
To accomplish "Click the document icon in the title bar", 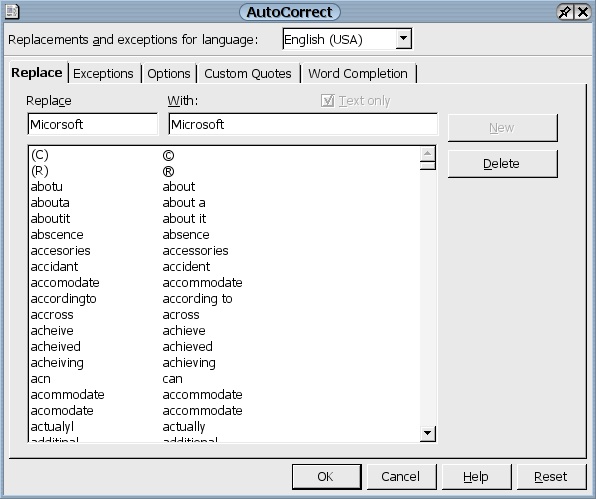I will (12, 11).
